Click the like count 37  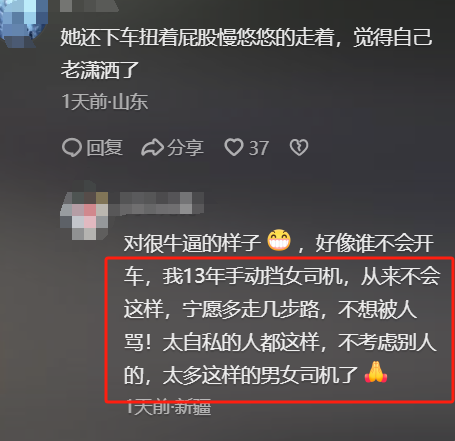pyautogui.click(x=259, y=148)
